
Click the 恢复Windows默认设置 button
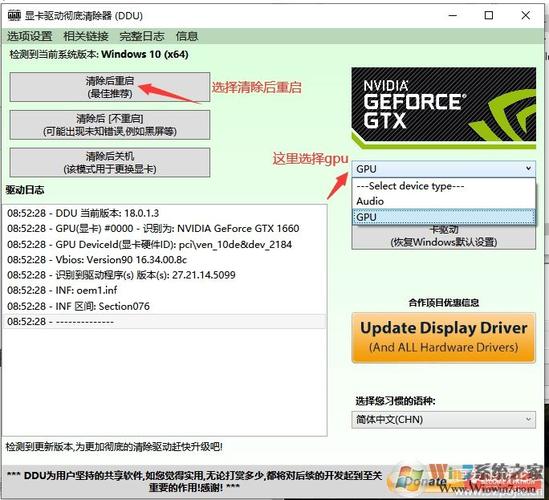[x=444, y=237]
